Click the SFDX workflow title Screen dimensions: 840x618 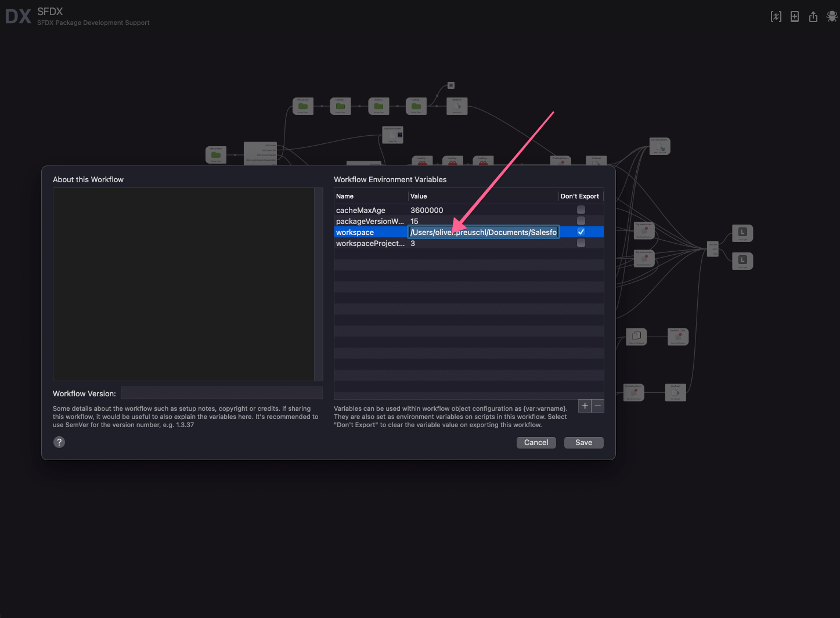tap(50, 12)
